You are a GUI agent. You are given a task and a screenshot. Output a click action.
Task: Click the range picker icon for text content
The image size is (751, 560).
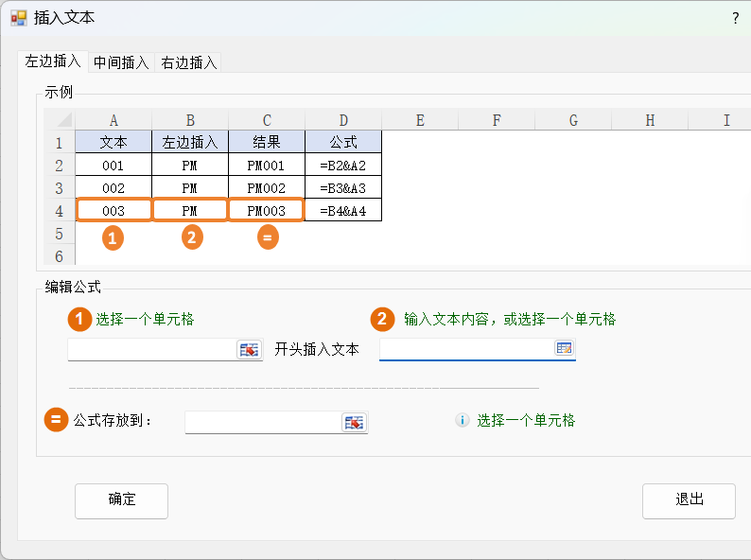[x=564, y=348]
